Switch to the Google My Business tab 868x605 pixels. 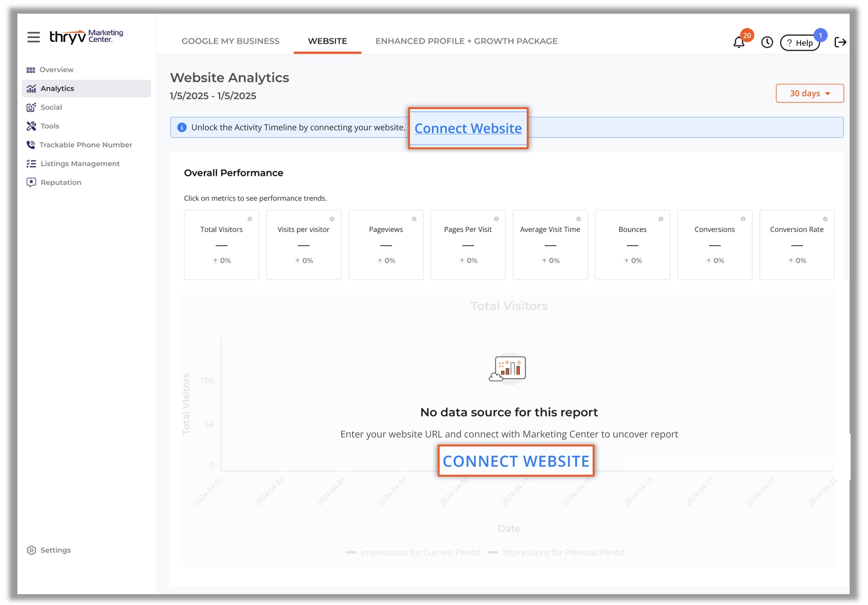tap(231, 41)
